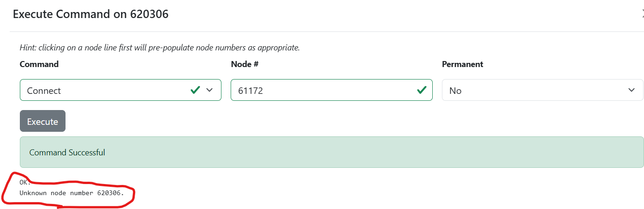Close the Execute Command dialog

click(x=642, y=14)
